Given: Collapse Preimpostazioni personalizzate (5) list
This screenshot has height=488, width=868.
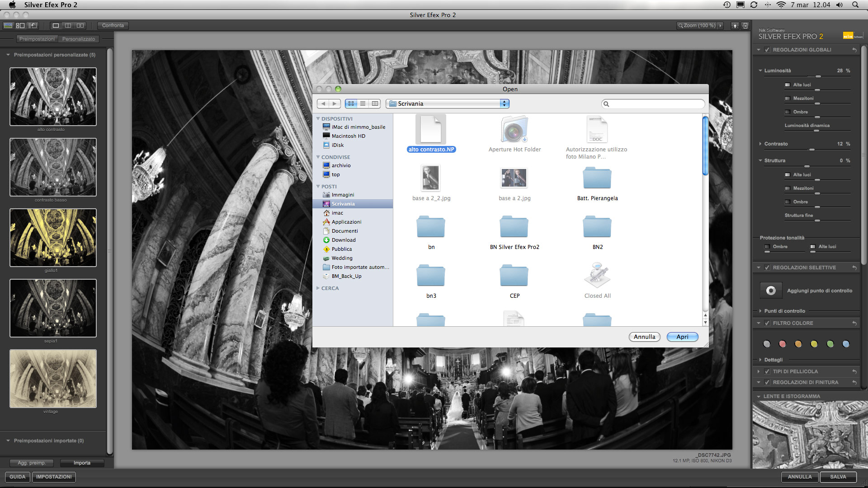Looking at the screenshot, I should 8,55.
